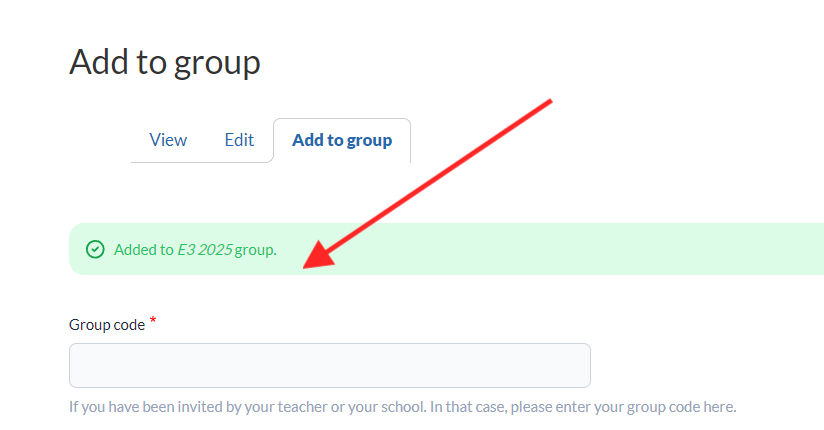Screen dimensions: 824x430
Task: Select the Add to group tab
Action: pos(342,140)
